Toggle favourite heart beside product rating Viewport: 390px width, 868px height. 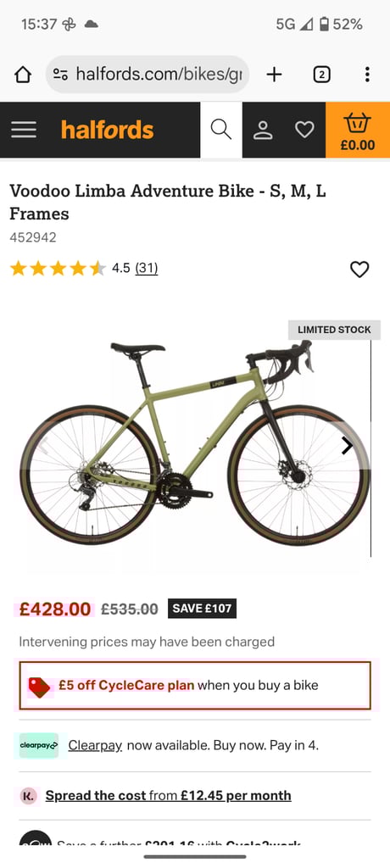tap(359, 270)
